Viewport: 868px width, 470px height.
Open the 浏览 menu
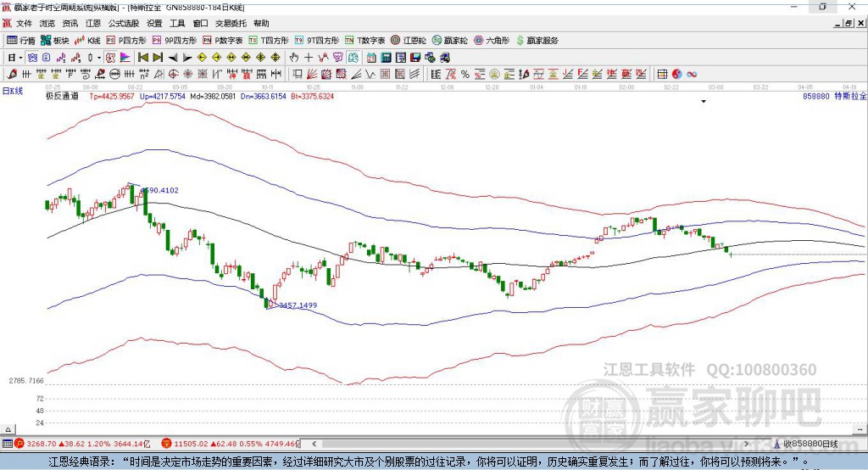47,23
